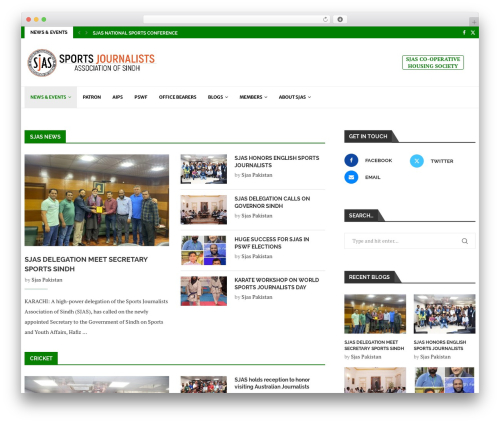Click author Sjas Pakistan under Karate Workshop
The image size is (500, 423).
(257, 297)
